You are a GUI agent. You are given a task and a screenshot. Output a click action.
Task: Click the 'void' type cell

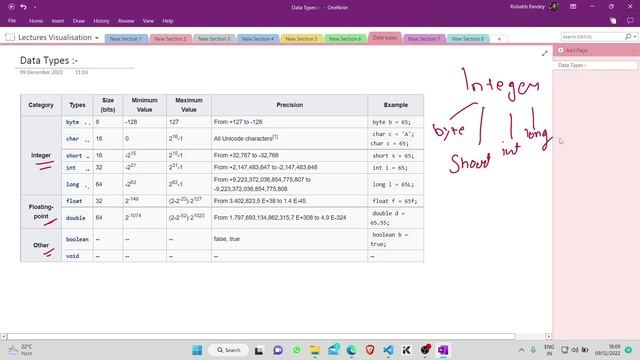(77, 256)
